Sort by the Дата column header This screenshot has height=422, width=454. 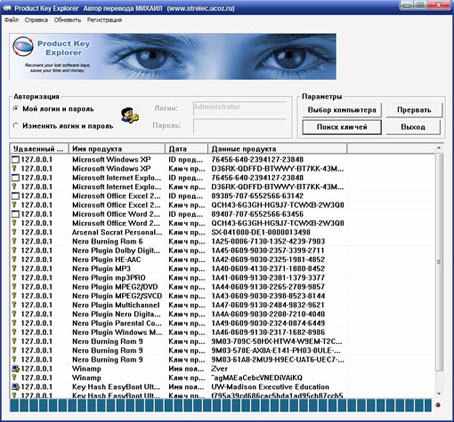(186, 149)
